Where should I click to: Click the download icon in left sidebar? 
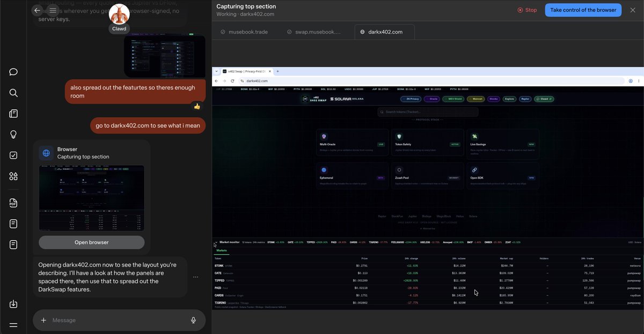[x=13, y=304]
